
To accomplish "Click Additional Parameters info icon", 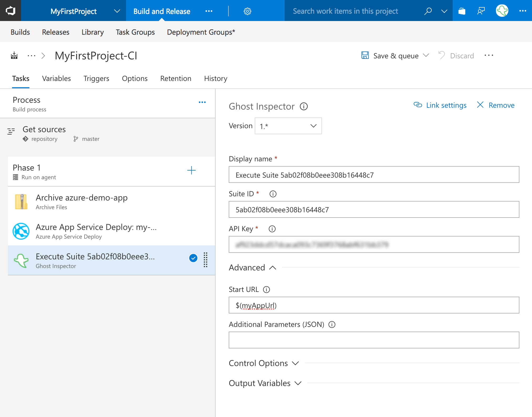I will (x=332, y=325).
